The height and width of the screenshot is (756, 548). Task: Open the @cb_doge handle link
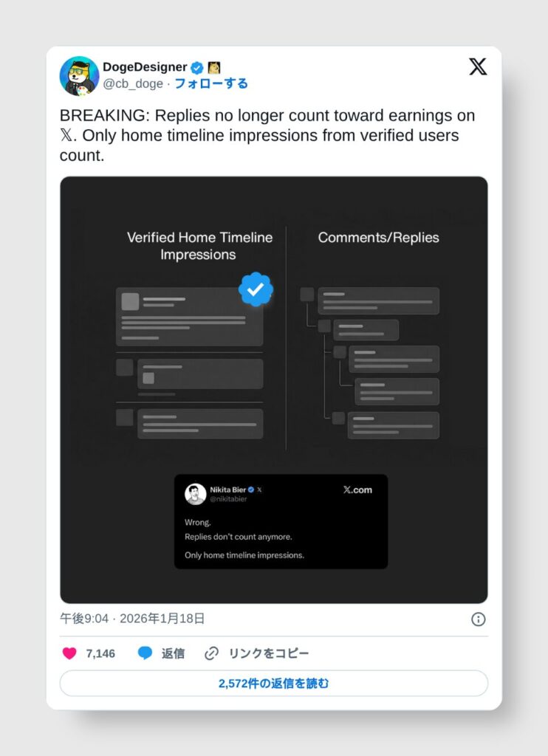point(133,83)
